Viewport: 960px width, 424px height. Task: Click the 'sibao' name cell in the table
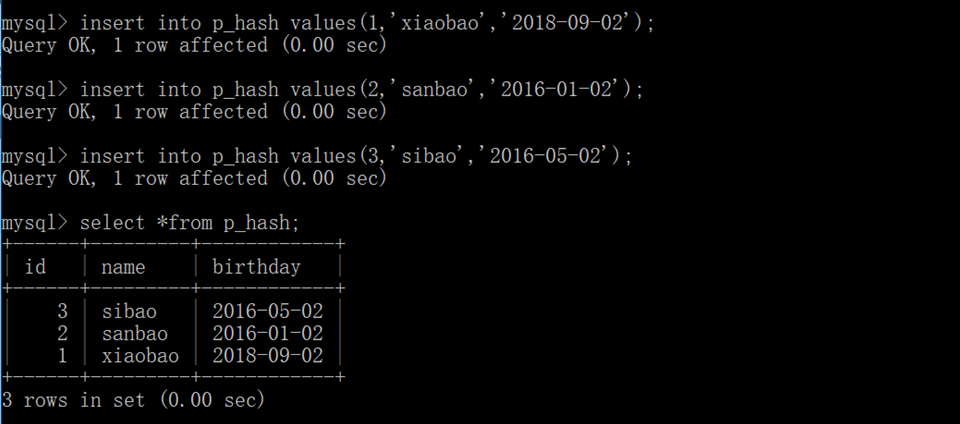click(129, 311)
